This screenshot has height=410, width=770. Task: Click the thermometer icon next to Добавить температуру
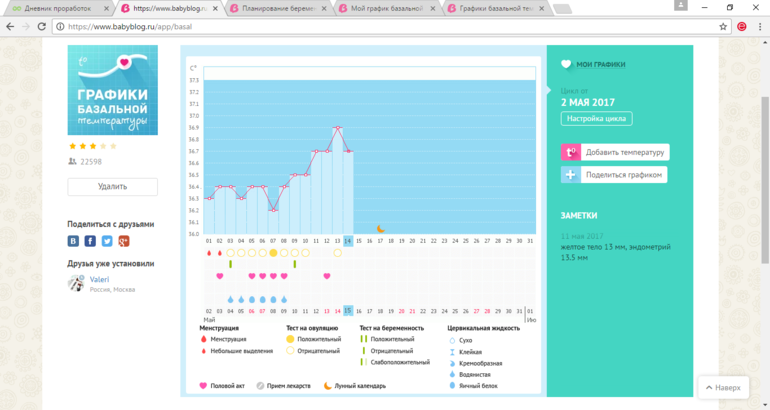(x=570, y=152)
